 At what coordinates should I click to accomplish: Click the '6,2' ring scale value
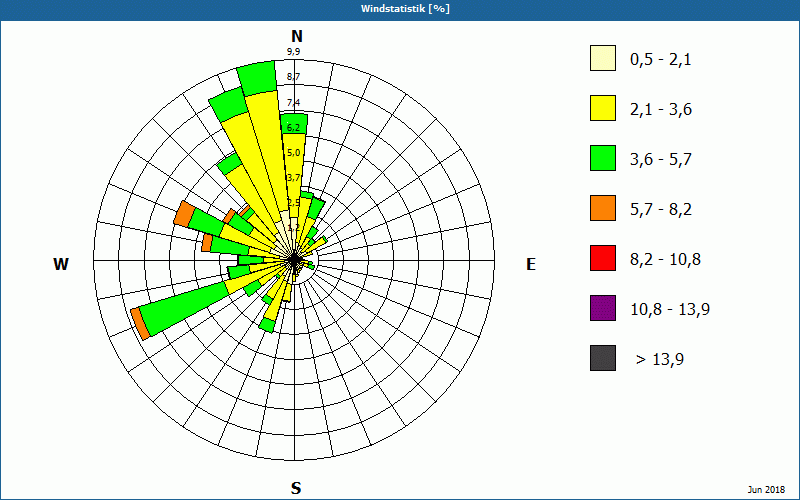[x=293, y=128]
